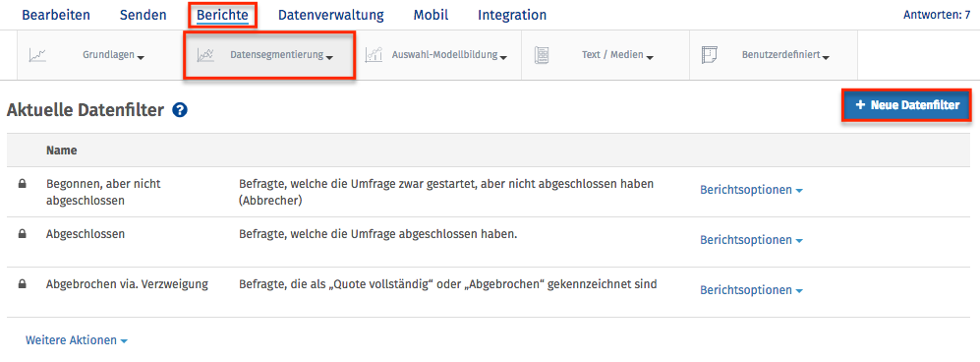The image size is (980, 362).
Task: Open Berichtsoptionen for the Abgeschlossen filter
Action: [751, 240]
